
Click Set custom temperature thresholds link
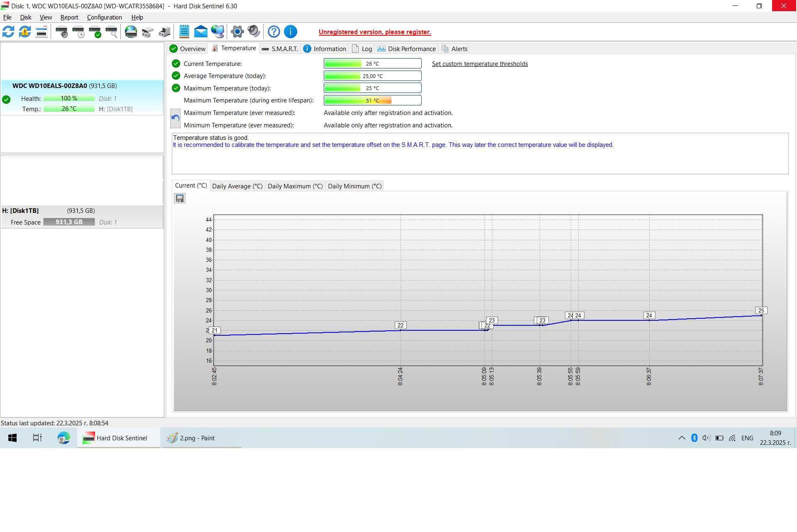click(480, 64)
